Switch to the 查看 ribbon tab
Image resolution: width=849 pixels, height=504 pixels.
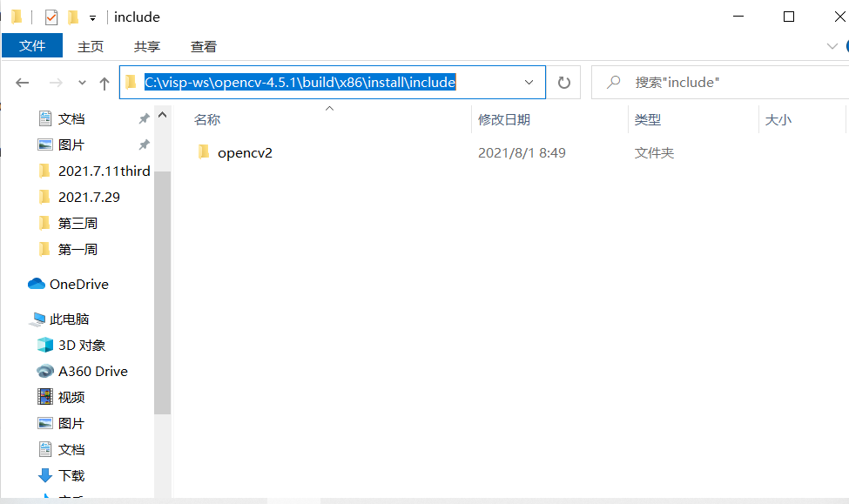203,46
